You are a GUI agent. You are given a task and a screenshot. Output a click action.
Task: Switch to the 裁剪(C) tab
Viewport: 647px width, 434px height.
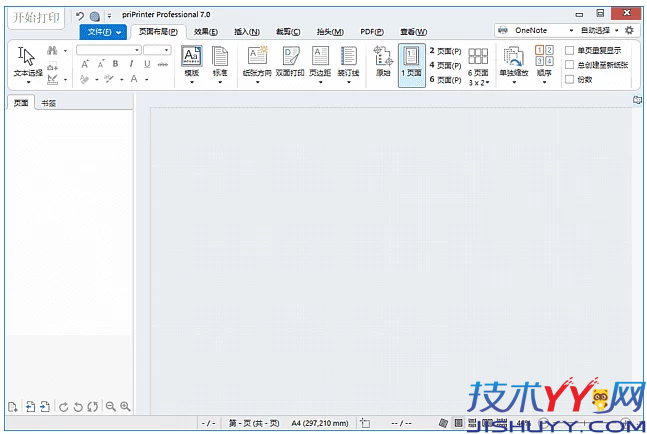(288, 32)
